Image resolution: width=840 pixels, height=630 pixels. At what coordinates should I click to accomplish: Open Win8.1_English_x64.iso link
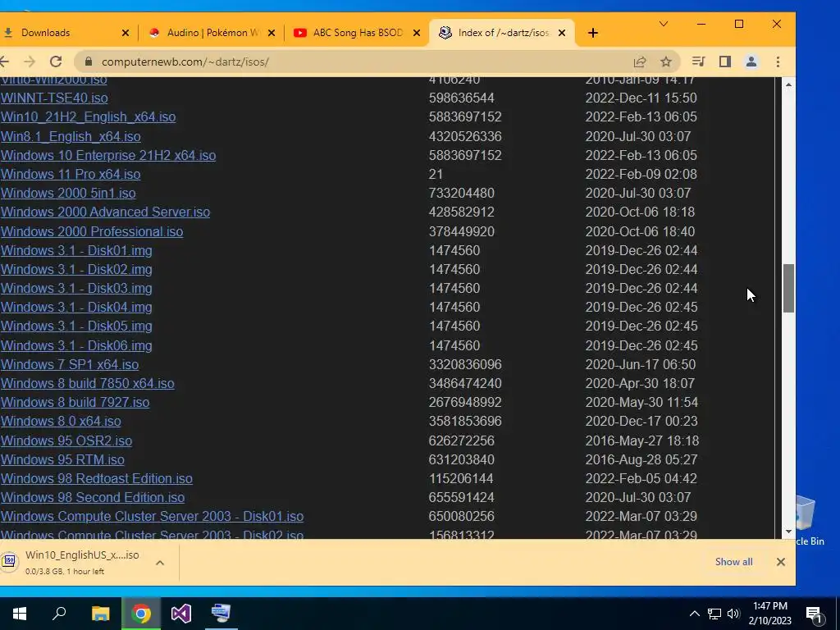71,137
